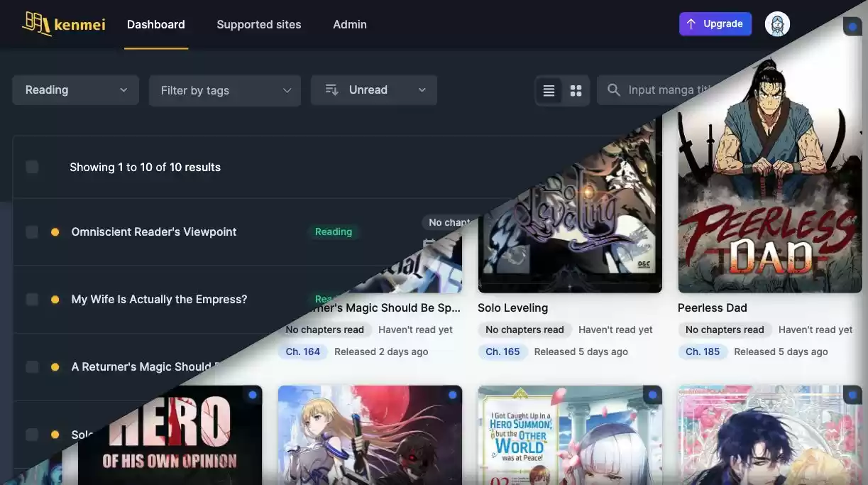The width and height of the screenshot is (868, 485).
Task: Click Ch. 165 chapter badge
Action: (502, 352)
